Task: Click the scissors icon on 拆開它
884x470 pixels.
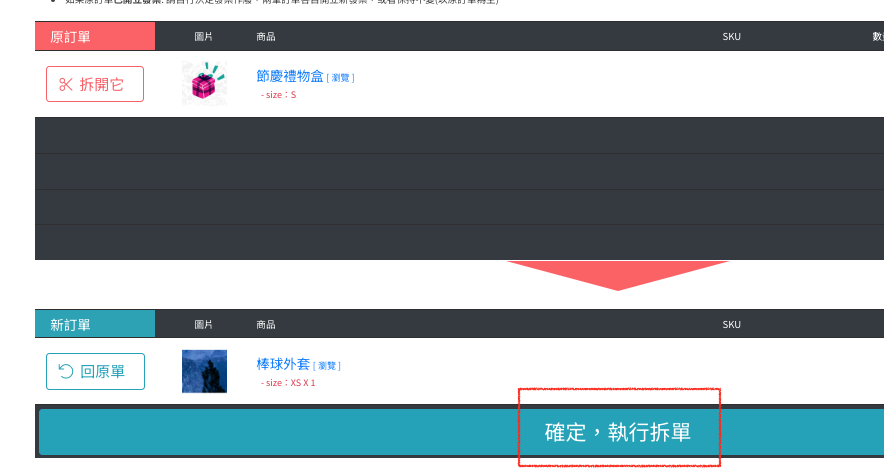Action: (66, 85)
